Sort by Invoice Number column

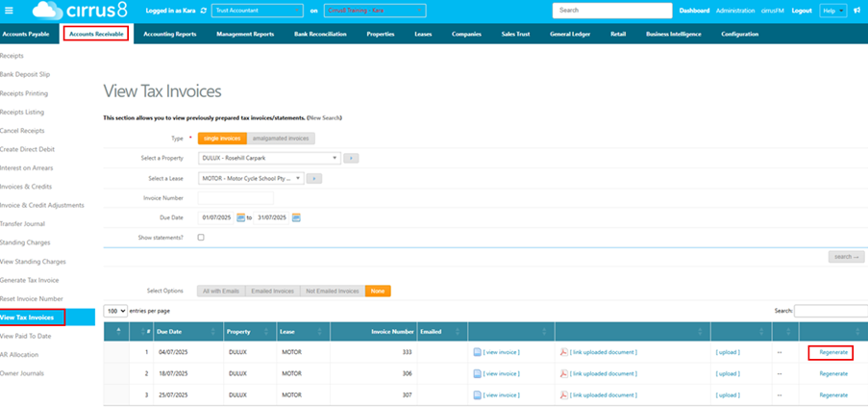coord(374,332)
